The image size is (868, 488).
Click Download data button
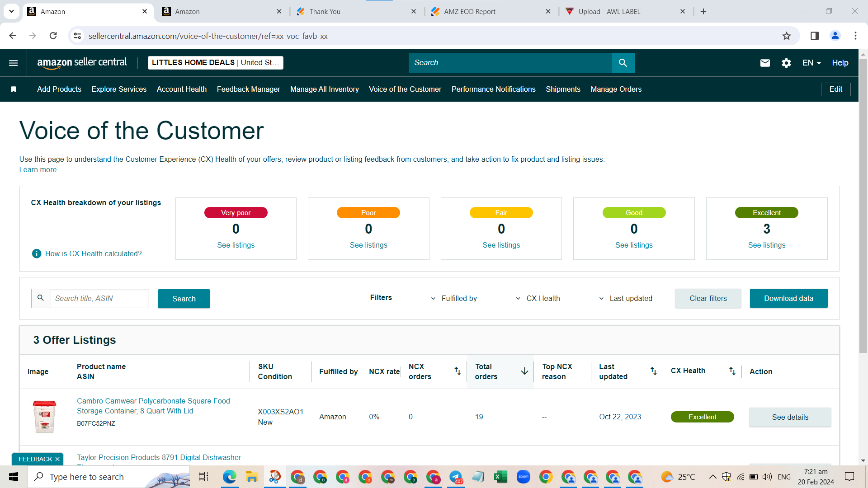point(788,298)
